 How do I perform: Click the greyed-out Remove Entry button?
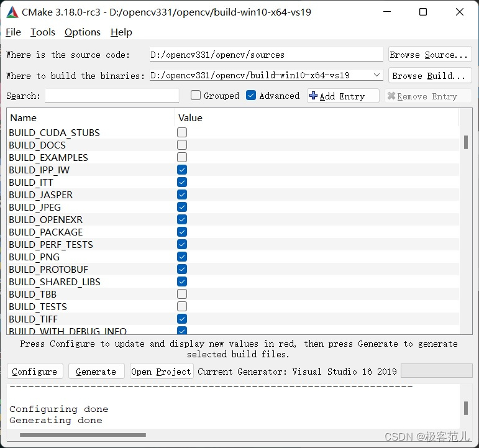point(427,96)
